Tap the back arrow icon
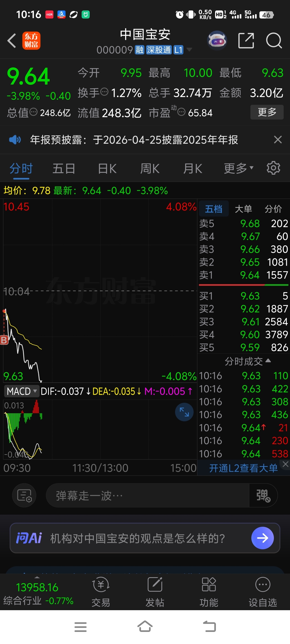Screen dimensions: 290x644 pos(12,41)
